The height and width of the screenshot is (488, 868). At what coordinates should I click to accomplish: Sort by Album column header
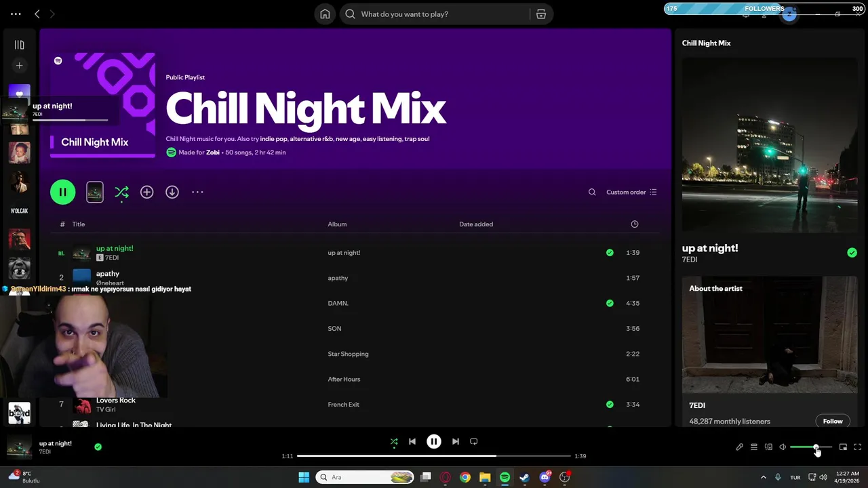tap(337, 224)
